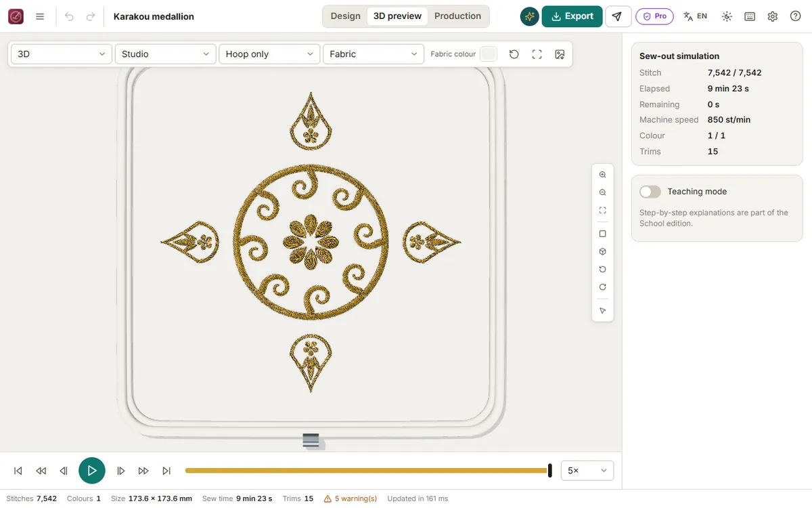Open the keyboard shortcuts icon
The image size is (812, 508).
(x=750, y=16)
